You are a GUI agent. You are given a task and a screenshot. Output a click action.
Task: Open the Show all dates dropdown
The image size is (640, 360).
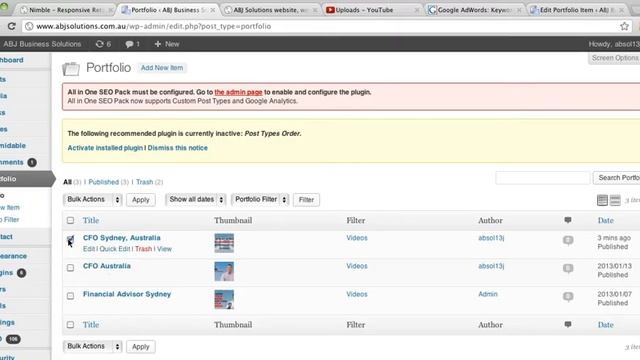click(196, 200)
